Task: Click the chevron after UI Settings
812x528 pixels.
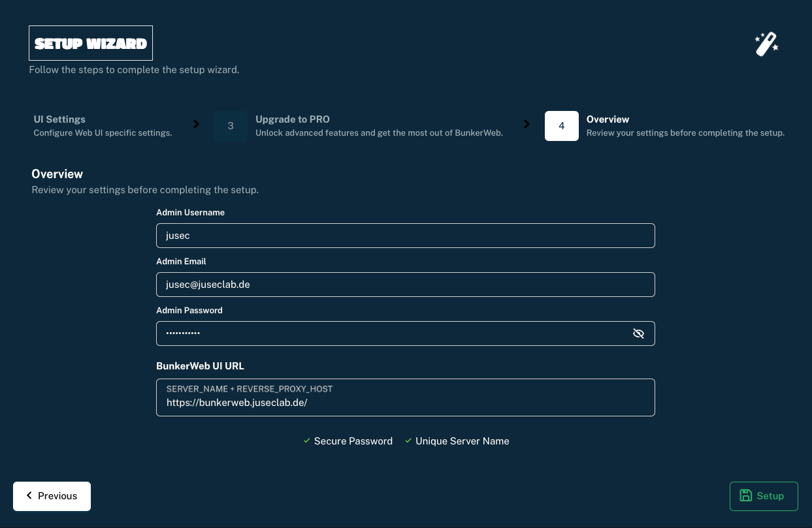Action: coord(196,124)
